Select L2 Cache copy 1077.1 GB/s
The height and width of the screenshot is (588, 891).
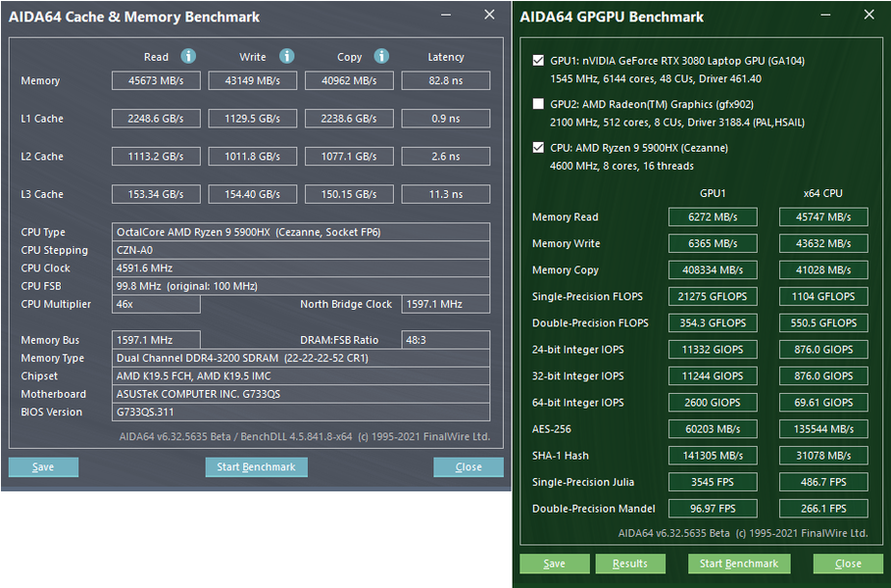click(x=349, y=156)
